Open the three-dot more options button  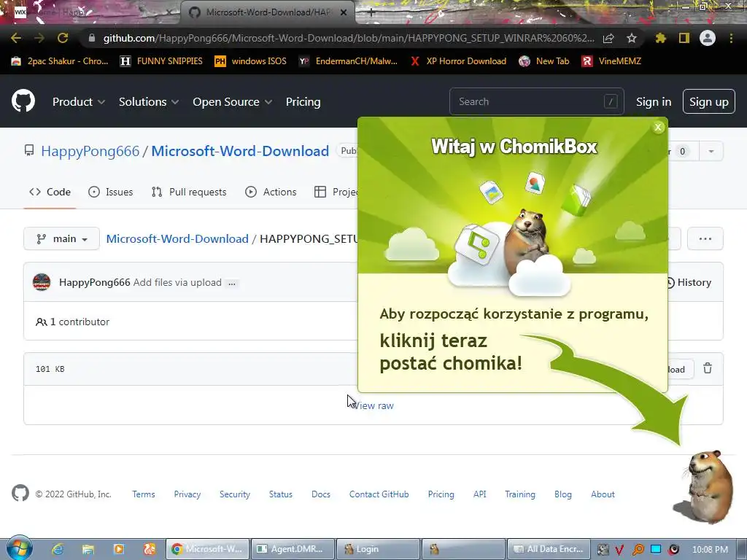pyautogui.click(x=705, y=238)
